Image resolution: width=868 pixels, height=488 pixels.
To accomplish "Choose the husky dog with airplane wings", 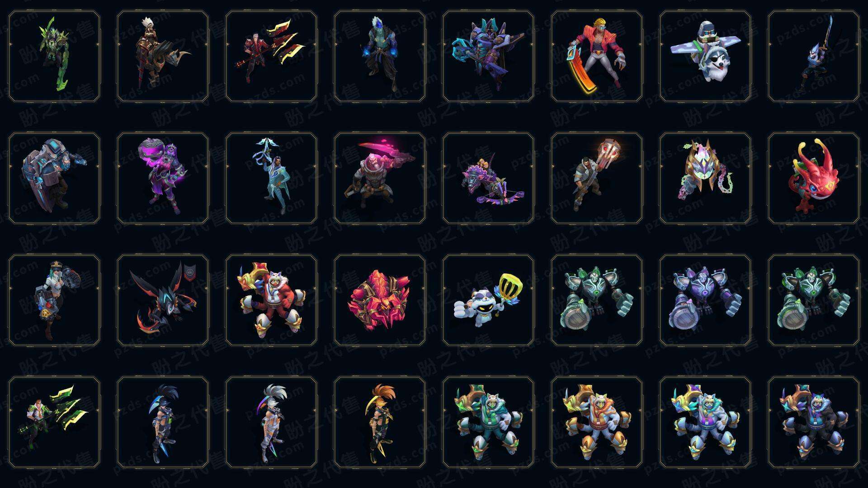I will click(705, 56).
